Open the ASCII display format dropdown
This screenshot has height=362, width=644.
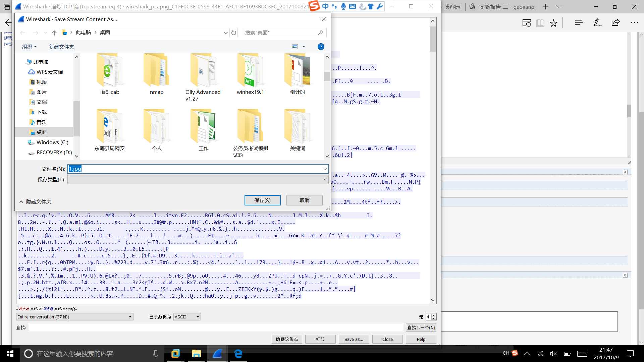[187, 317]
